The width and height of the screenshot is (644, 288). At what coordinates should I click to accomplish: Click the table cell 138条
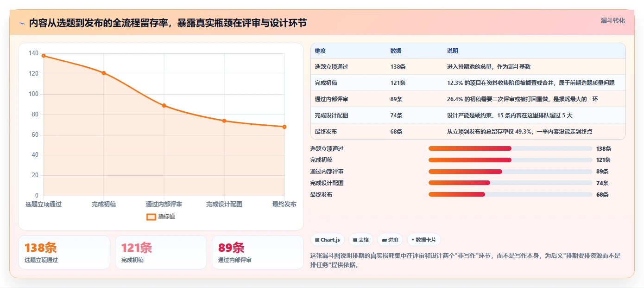[x=398, y=67]
